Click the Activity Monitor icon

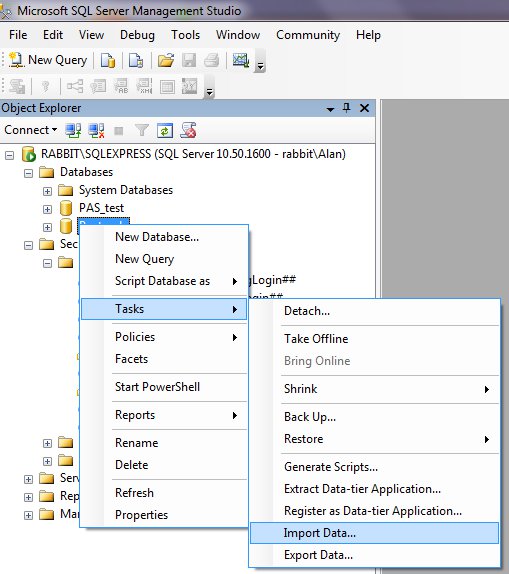[241, 60]
